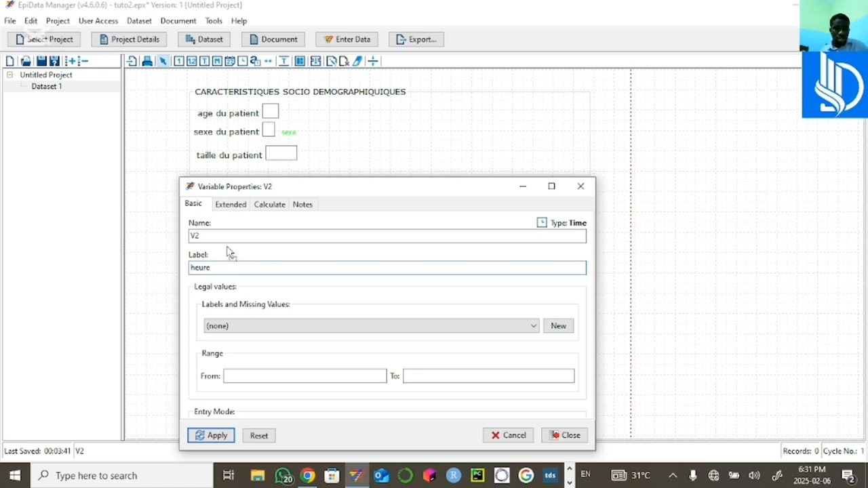Click the Name input field
Screen dimensions: 868x488
click(387, 235)
